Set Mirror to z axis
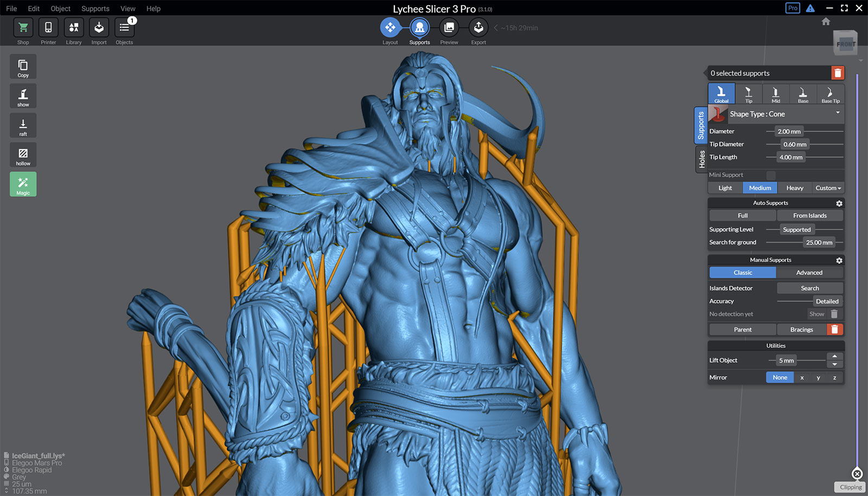This screenshot has width=868, height=496. coord(834,378)
